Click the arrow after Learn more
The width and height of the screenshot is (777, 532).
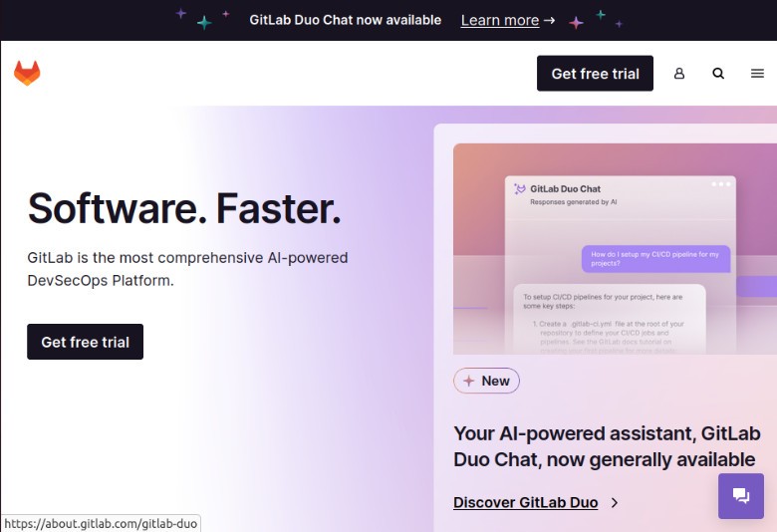pyautogui.click(x=549, y=20)
